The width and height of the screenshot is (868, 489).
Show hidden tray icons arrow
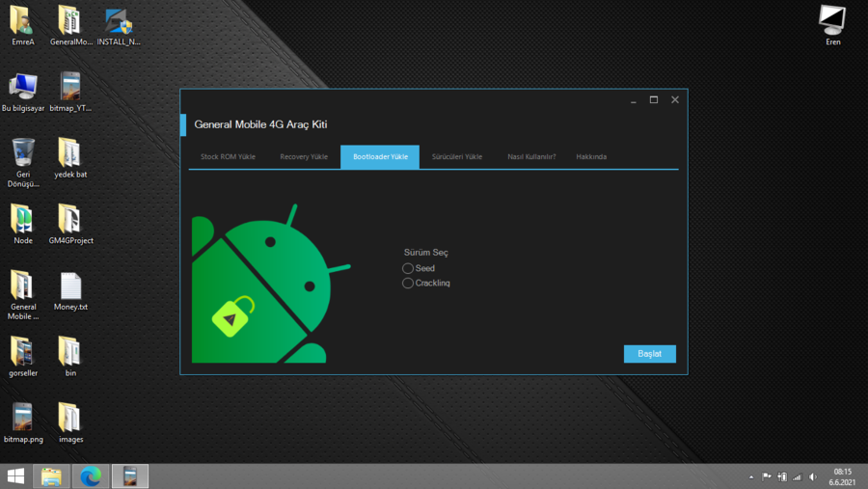[x=751, y=476]
